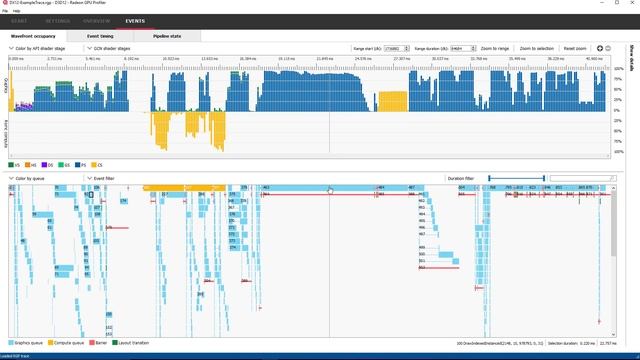Screen dimensions: 640x360
Task: Click the Zoom to range button
Action: [495, 49]
